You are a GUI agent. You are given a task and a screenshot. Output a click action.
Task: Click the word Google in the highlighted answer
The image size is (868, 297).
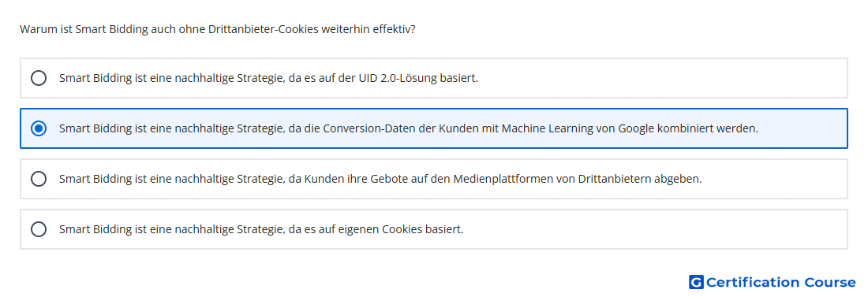(636, 128)
